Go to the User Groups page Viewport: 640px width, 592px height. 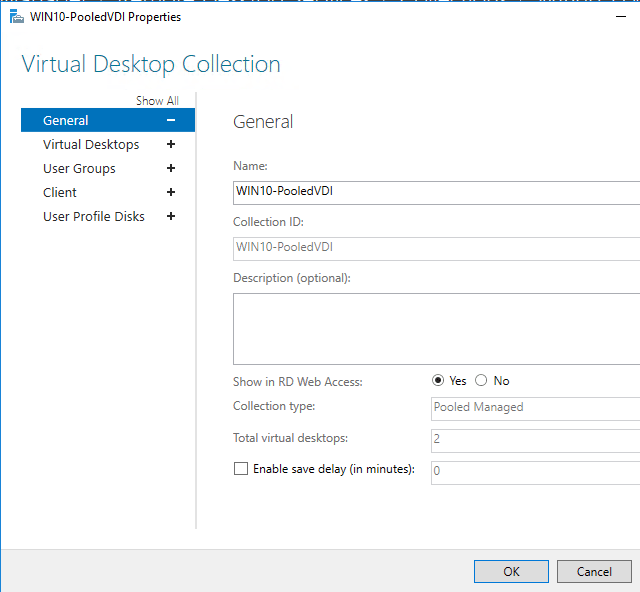coord(79,168)
